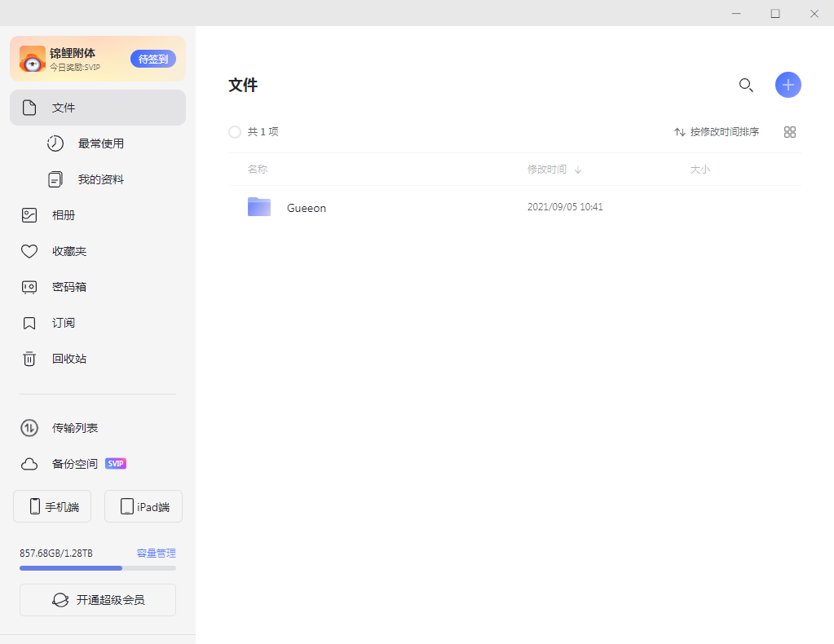The height and width of the screenshot is (644, 834).
Task: Open the Gueeon folder
Action: (306, 208)
